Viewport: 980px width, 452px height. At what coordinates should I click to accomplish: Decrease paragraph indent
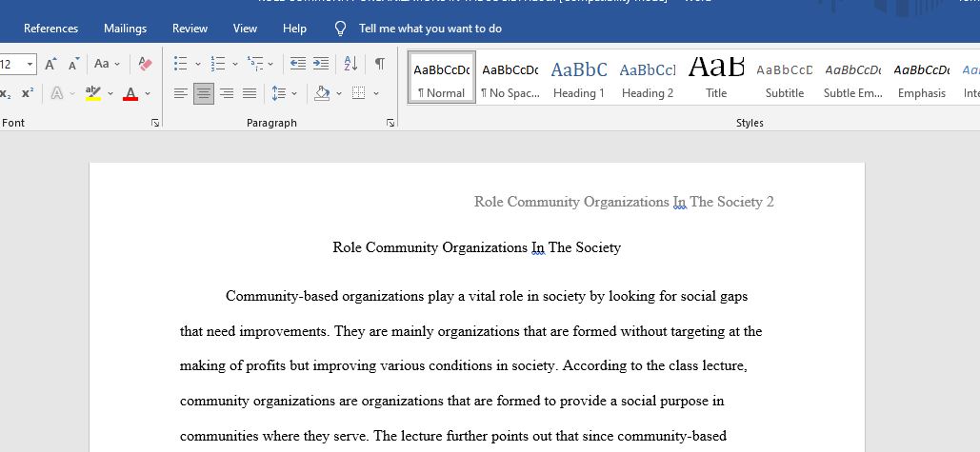pos(298,64)
